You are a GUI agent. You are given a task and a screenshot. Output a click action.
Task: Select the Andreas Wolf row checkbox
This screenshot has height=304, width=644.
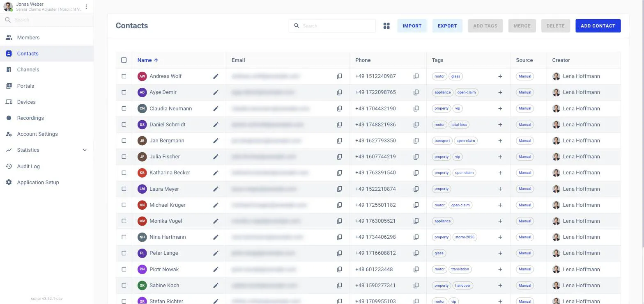tap(124, 76)
